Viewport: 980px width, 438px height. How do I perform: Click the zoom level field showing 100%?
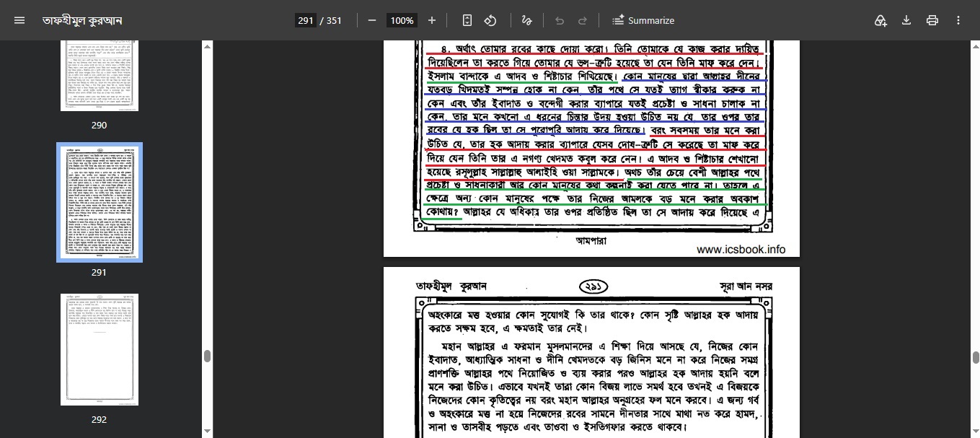pyautogui.click(x=402, y=20)
